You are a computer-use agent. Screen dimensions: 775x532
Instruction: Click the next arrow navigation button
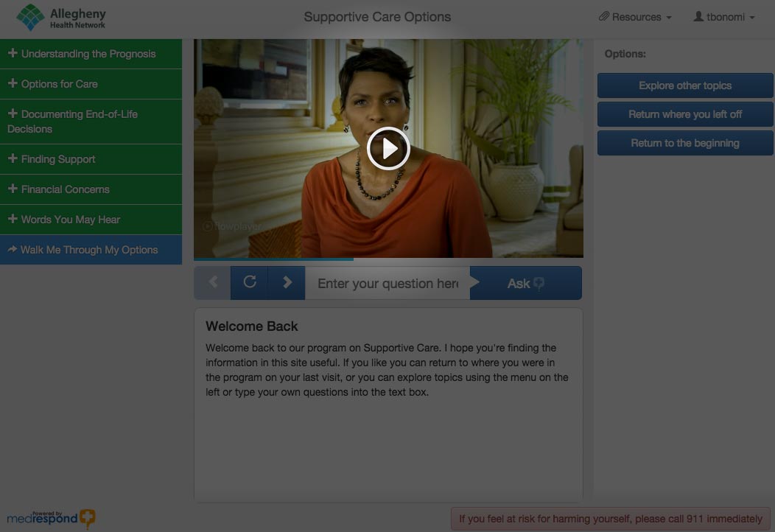point(287,283)
